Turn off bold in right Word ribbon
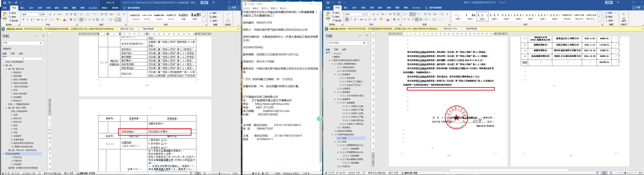Image resolution: width=644 pixels, height=175 pixels. click(347, 19)
